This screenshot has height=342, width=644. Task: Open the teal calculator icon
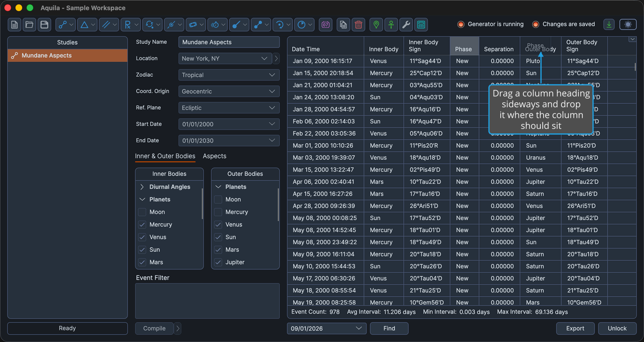421,25
